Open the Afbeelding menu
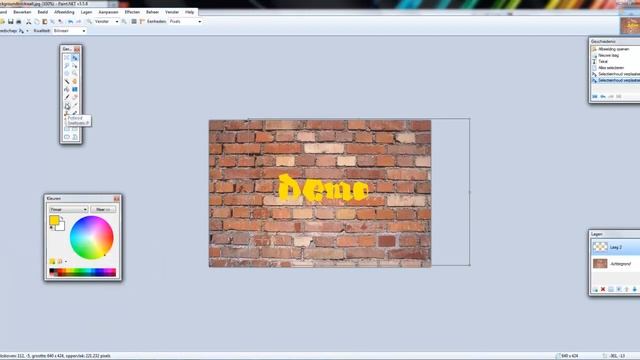Image resolution: width=640 pixels, height=360 pixels. tap(64, 12)
